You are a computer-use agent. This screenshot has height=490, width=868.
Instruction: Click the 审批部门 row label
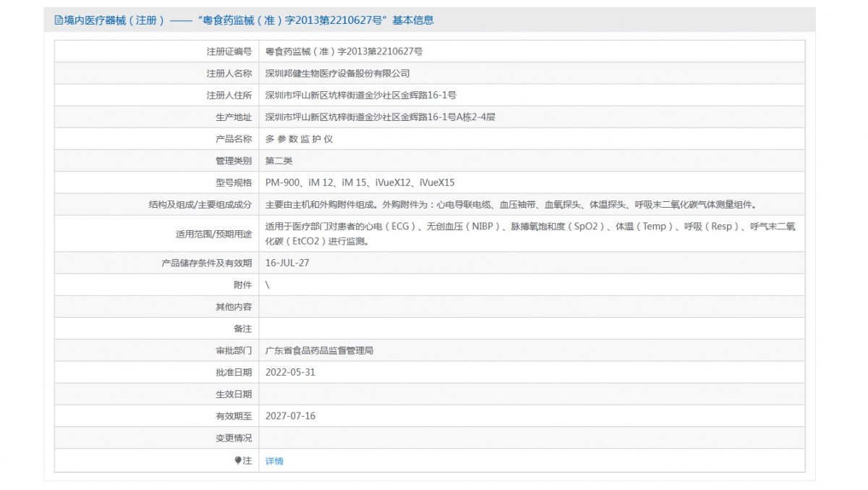click(234, 350)
